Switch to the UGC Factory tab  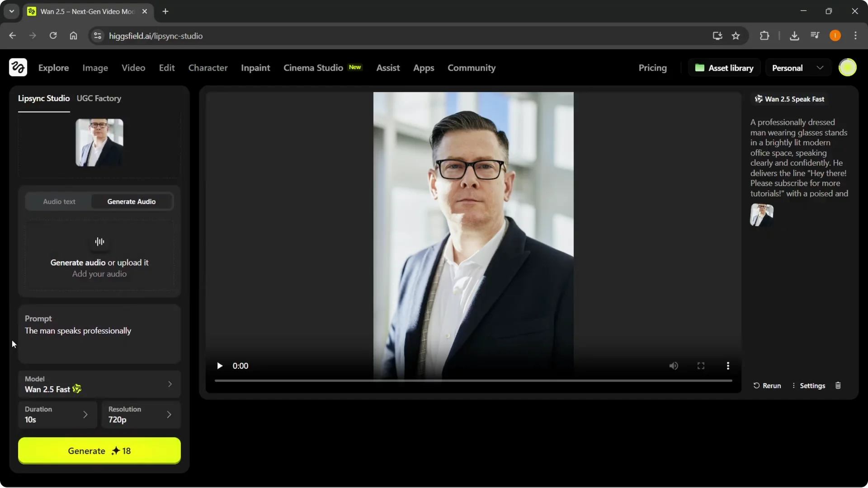click(x=99, y=99)
